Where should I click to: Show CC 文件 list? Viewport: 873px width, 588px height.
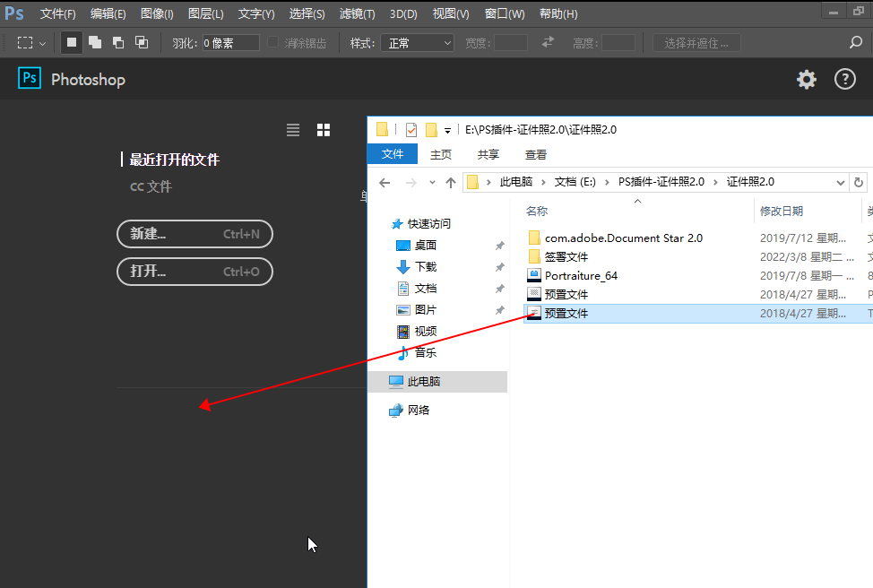(151, 186)
